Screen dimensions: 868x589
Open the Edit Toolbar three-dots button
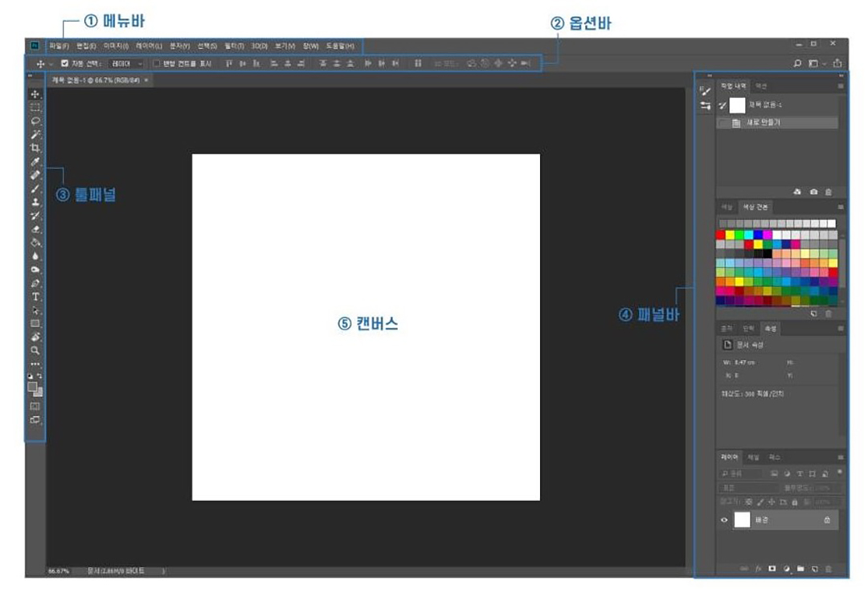point(35,364)
